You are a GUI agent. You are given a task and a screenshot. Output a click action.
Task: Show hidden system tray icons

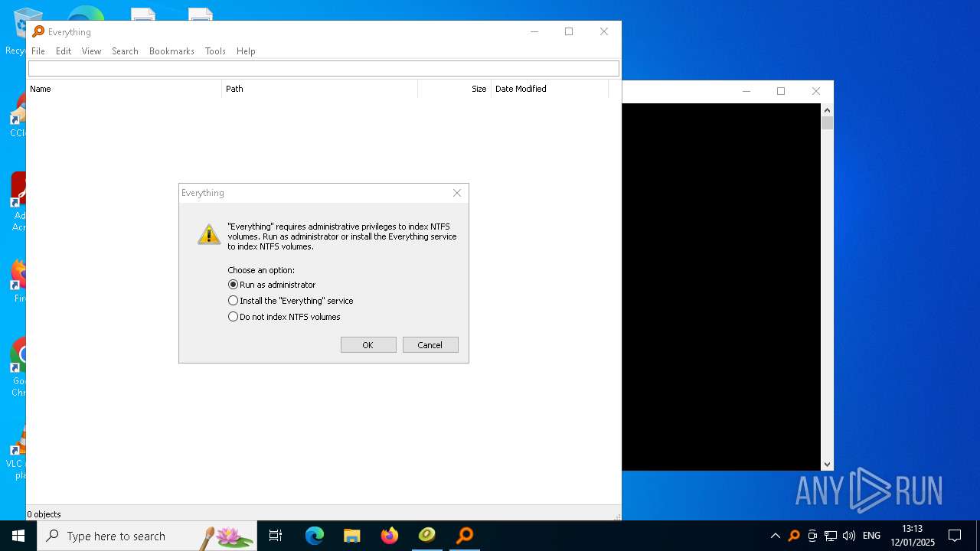tap(776, 536)
